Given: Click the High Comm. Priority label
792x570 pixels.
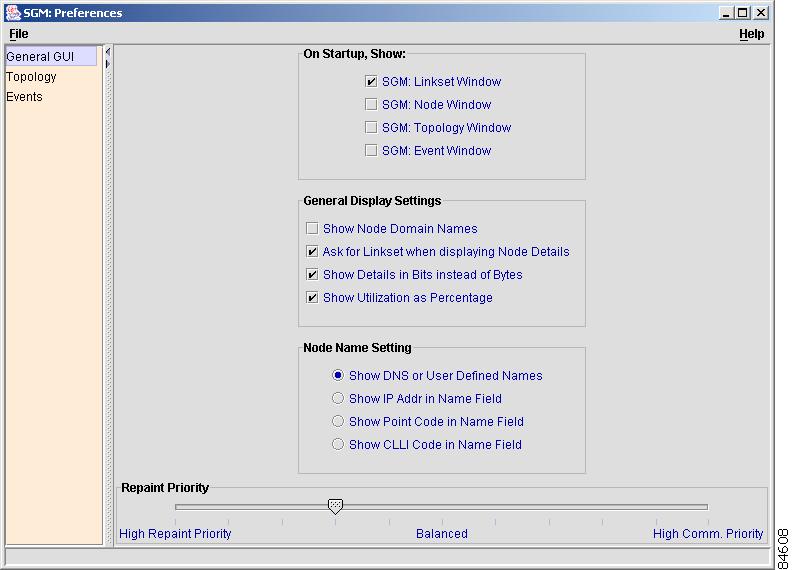Looking at the screenshot, I should 708,534.
